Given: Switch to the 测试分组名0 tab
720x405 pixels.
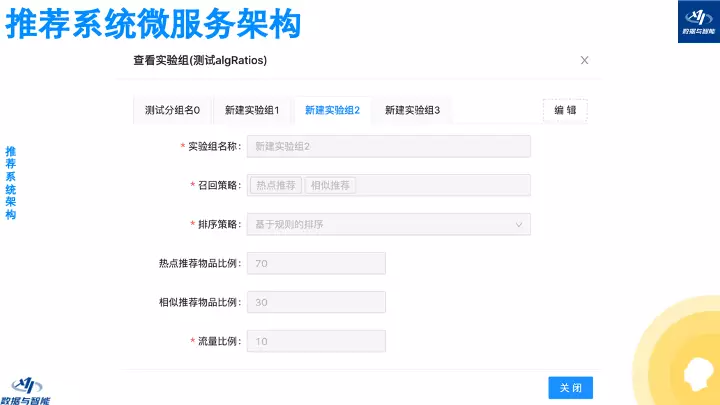Looking at the screenshot, I should click(x=173, y=110).
